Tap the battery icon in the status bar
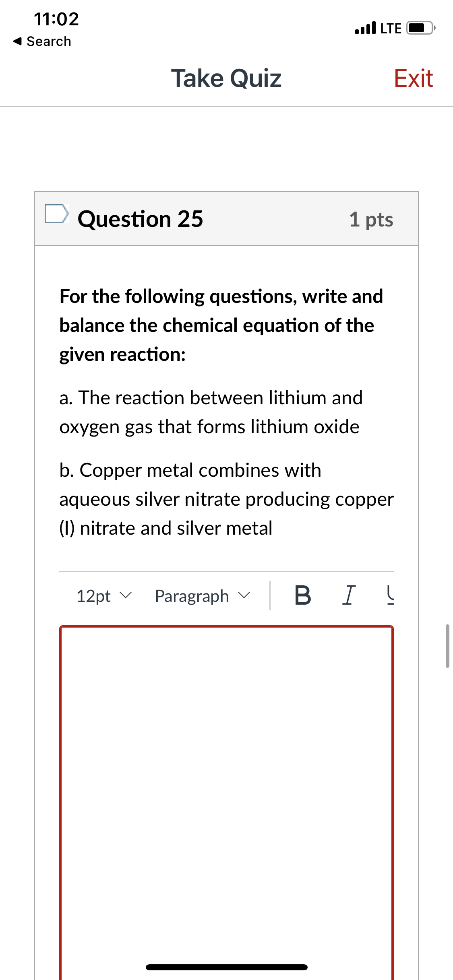The image size is (453, 980). (x=421, y=28)
